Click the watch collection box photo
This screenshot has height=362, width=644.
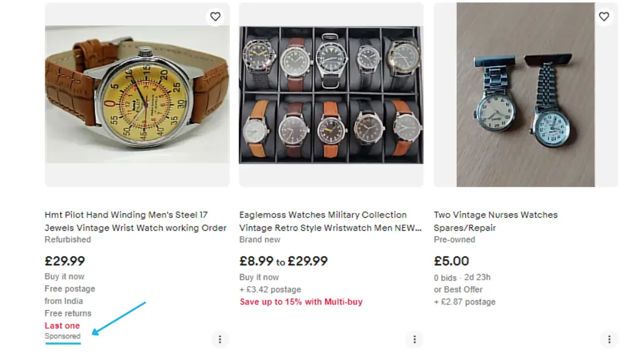[331, 94]
